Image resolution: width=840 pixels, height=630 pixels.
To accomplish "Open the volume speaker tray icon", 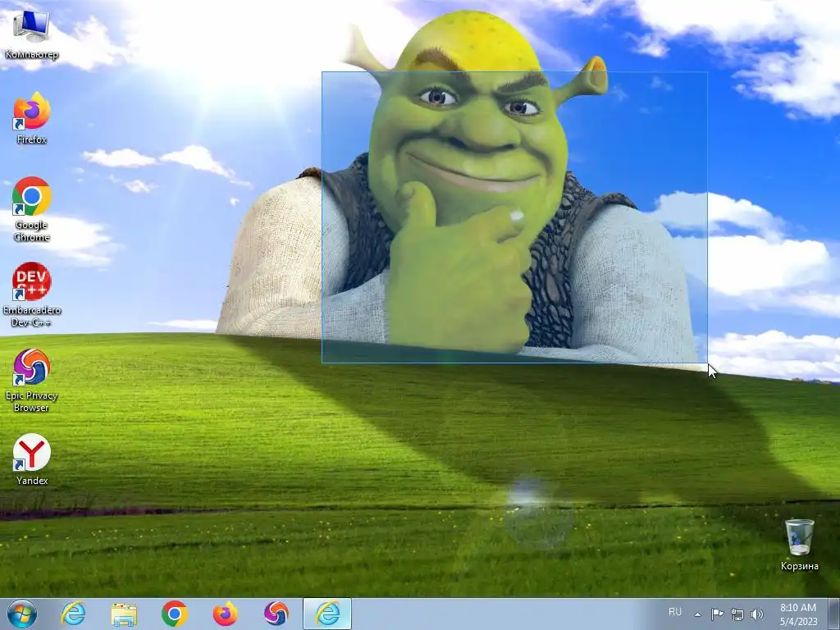I will coord(757,614).
